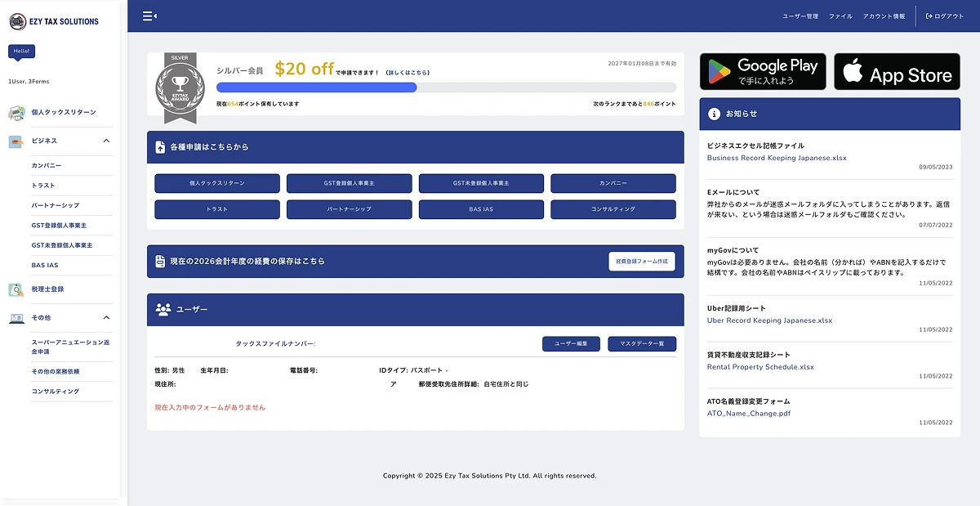Collapse the その他 sidebar section

[x=106, y=317]
